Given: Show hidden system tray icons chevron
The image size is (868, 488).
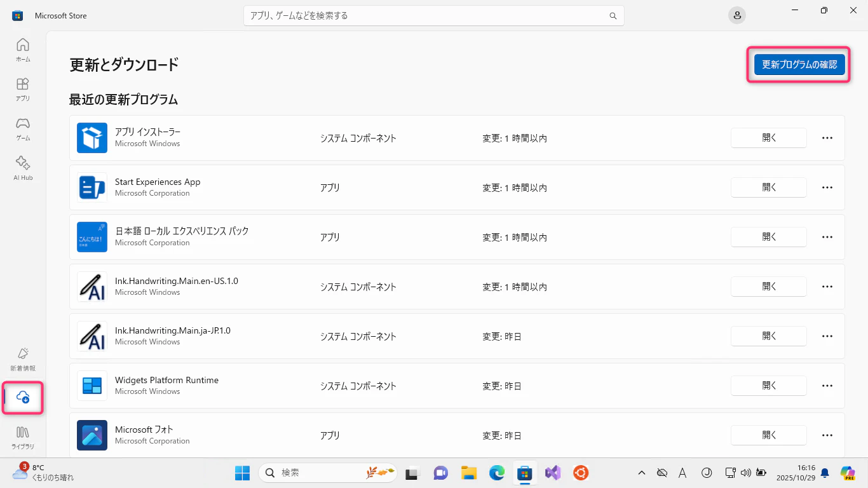Looking at the screenshot, I should (642, 473).
